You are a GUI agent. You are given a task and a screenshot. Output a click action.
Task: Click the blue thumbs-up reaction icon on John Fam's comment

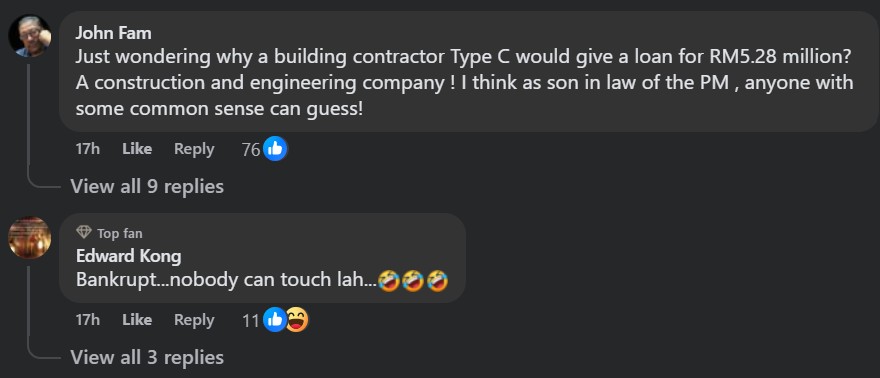pyautogui.click(x=275, y=149)
